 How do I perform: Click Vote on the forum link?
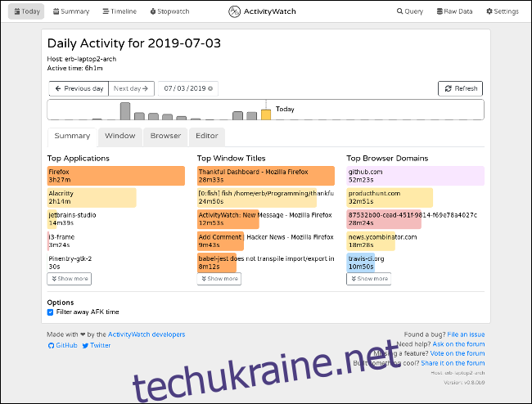point(458,353)
